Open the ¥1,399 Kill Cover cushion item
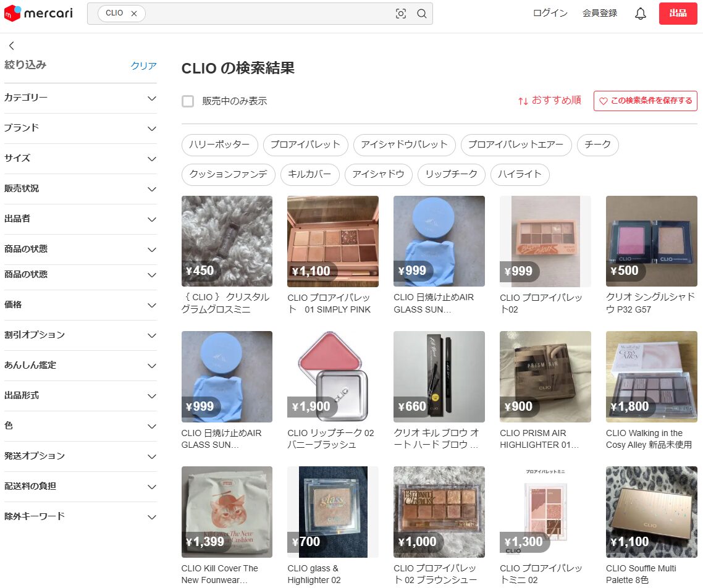Image resolution: width=703 pixels, height=588 pixels. point(227,526)
